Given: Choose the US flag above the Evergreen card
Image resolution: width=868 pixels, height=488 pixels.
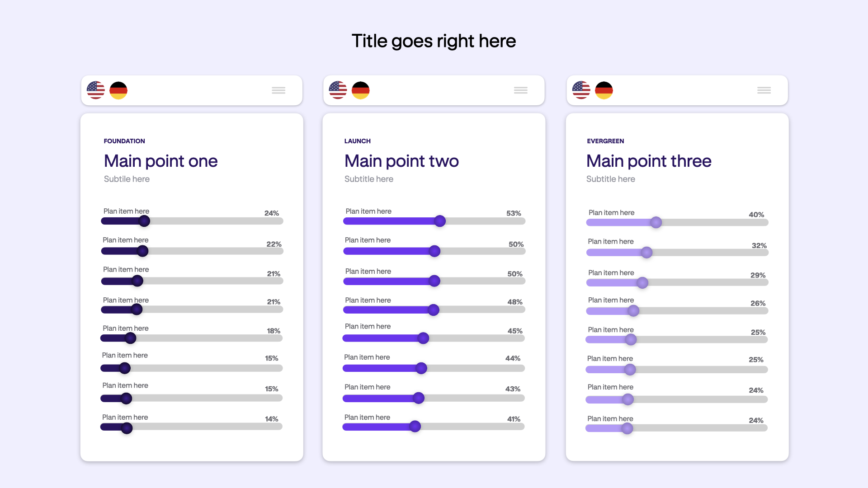Looking at the screenshot, I should pos(581,90).
